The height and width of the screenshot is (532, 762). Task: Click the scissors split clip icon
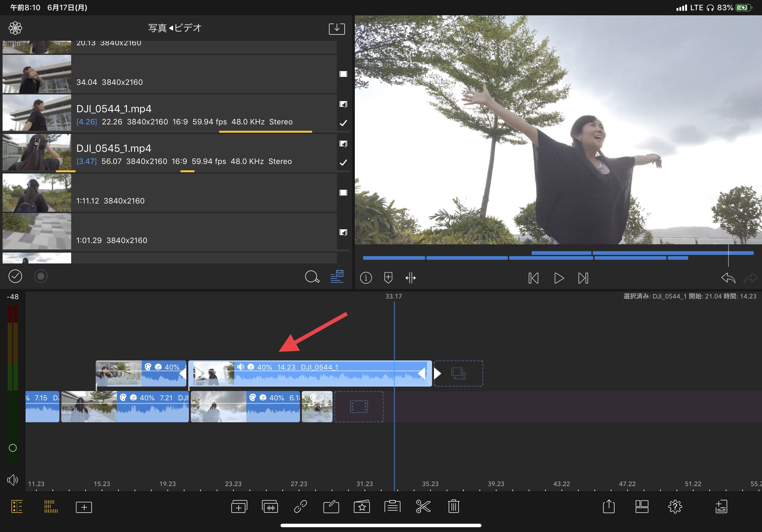pos(423,506)
